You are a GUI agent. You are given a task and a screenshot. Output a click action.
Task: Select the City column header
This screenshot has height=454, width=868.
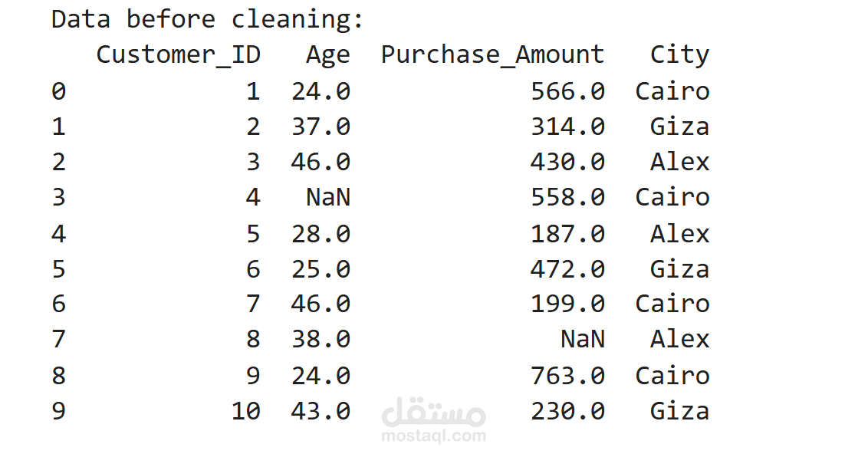pyautogui.click(x=679, y=54)
